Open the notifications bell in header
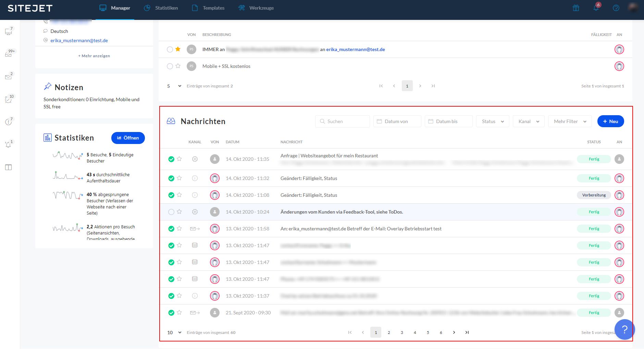The width and height of the screenshot is (644, 349). [596, 8]
